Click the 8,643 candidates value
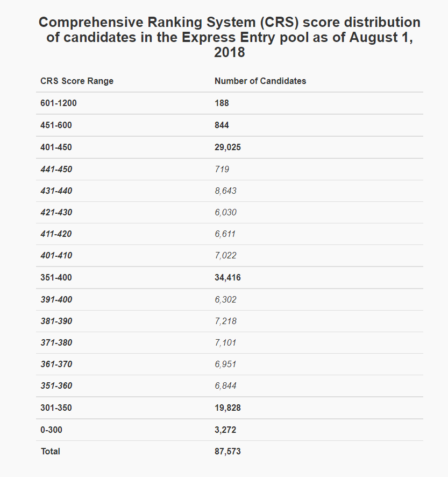Image resolution: width=448 pixels, height=477 pixels. pos(225,191)
